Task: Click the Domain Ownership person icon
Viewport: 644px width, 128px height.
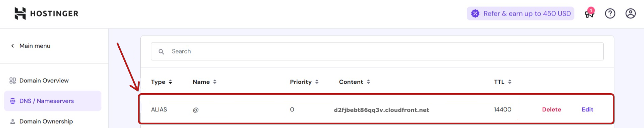Action: (x=13, y=121)
